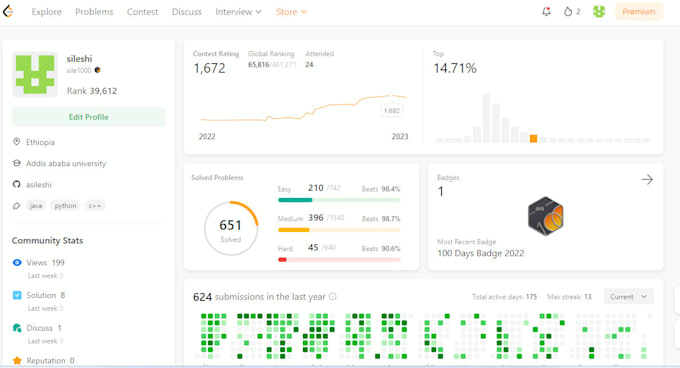Click the Top 14.71% text
Screen dimensions: 680x368
(x=454, y=68)
